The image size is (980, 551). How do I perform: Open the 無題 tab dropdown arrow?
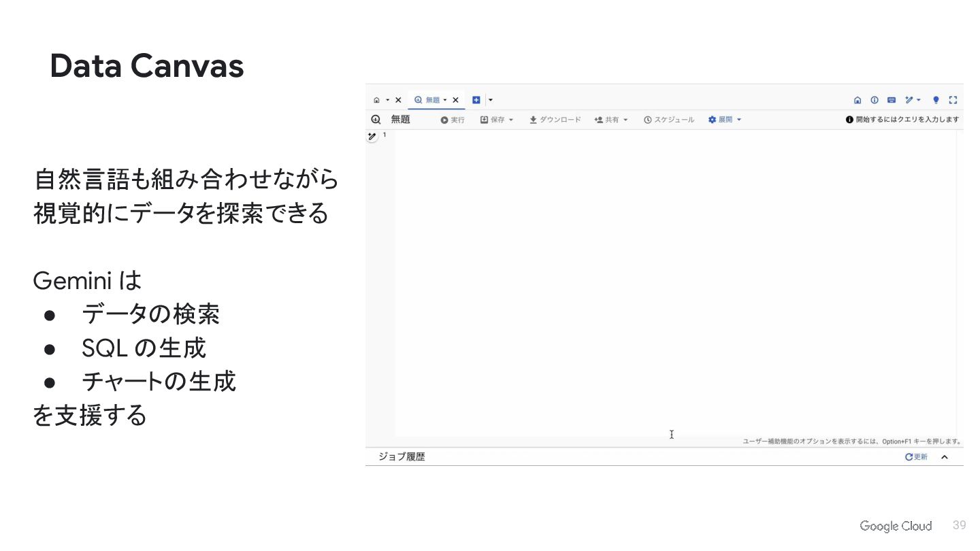[x=445, y=100]
